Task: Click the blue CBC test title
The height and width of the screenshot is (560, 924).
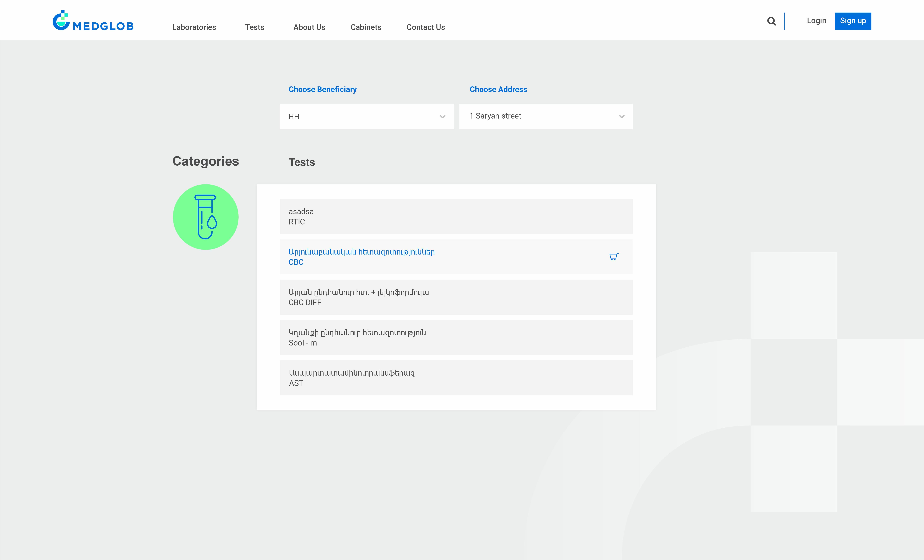Action: [x=361, y=252]
